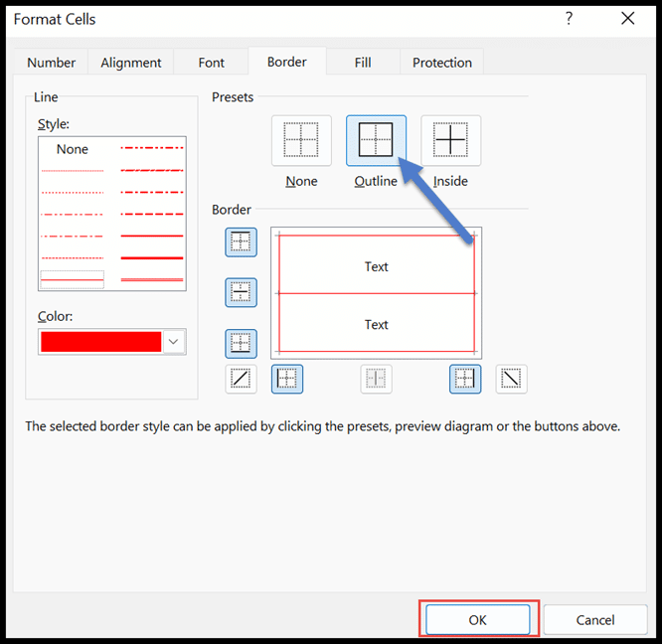
Task: Click lower Text in border preview
Action: (x=376, y=325)
